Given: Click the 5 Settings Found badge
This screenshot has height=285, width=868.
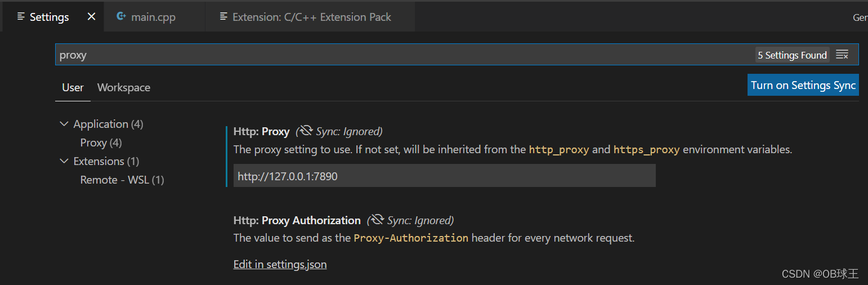Looking at the screenshot, I should pos(792,55).
